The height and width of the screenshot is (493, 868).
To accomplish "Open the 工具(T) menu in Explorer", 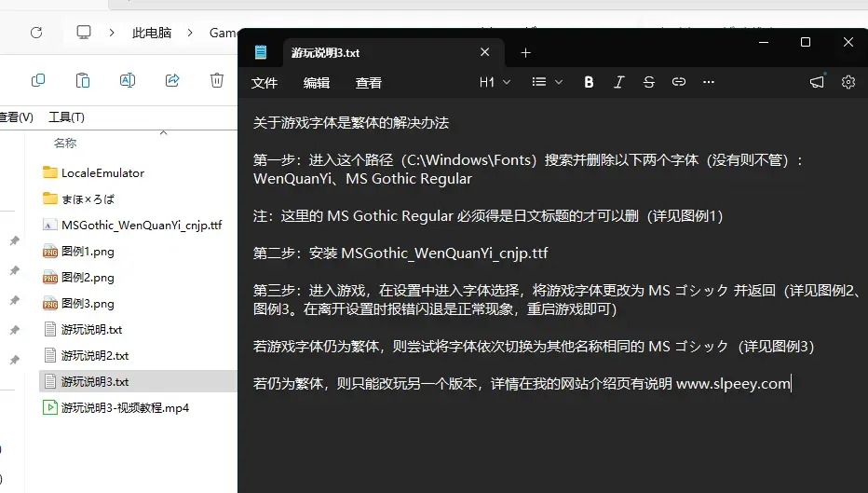I will point(66,116).
